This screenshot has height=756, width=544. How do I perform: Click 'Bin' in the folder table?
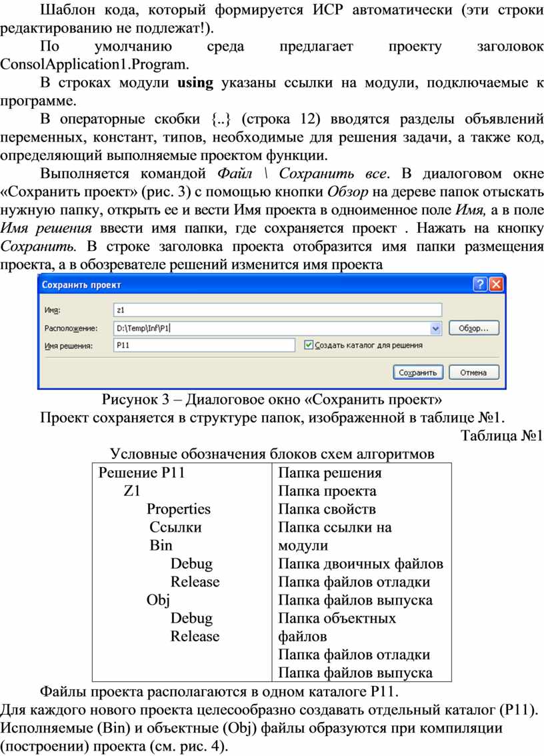point(161,545)
